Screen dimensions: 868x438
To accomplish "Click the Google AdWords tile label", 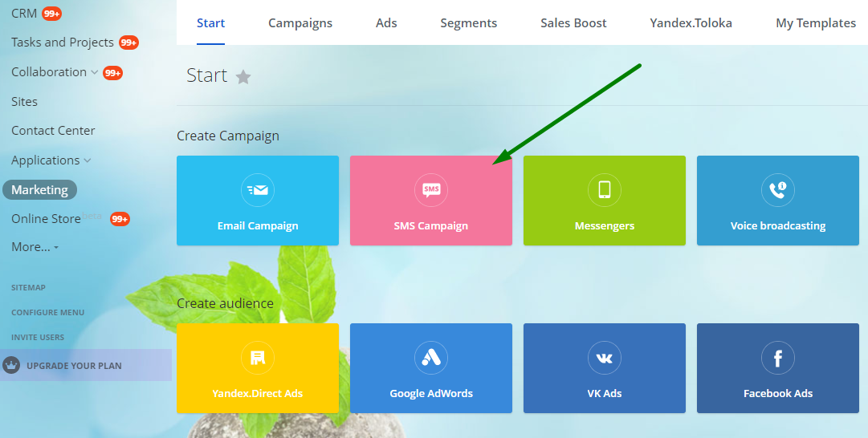I will pyautogui.click(x=431, y=394).
